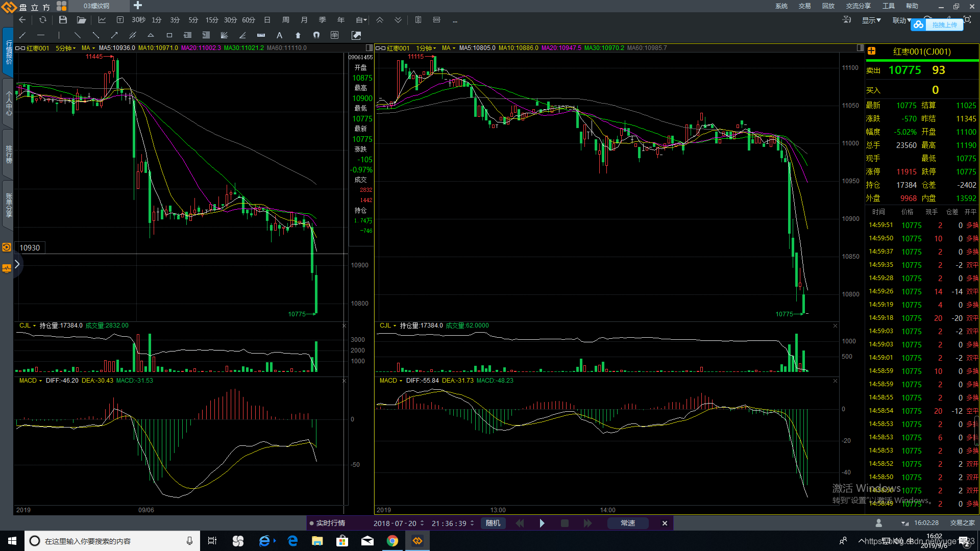Open the CJL indicator dropdown in left chart
980x551 pixels.
(x=28, y=325)
